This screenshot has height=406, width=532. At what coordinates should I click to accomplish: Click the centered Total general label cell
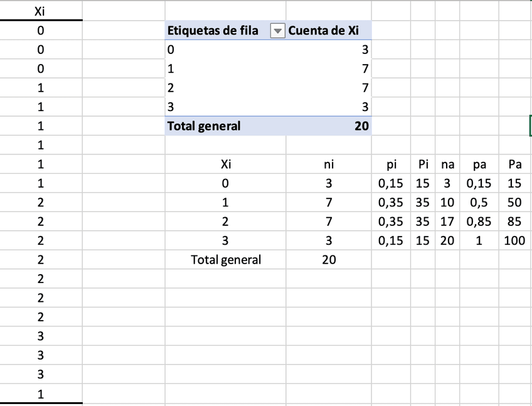click(226, 260)
